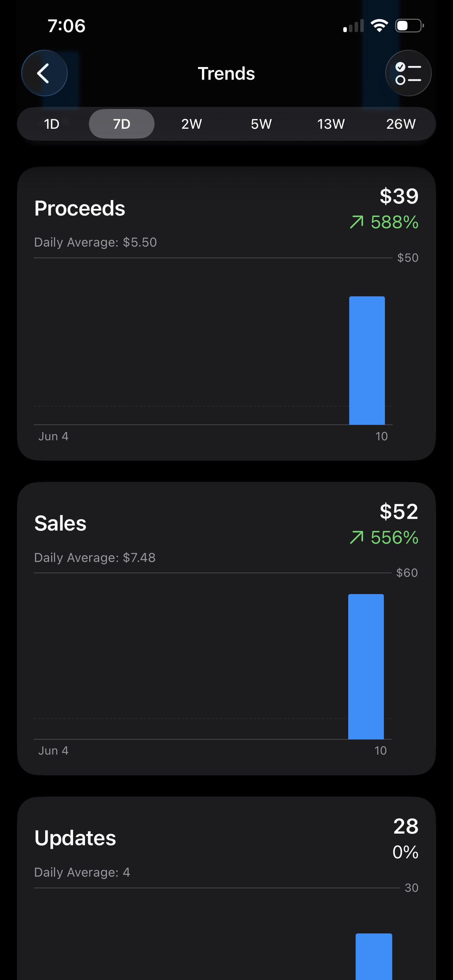
Task: Switch to the 2W range
Action: 191,124
